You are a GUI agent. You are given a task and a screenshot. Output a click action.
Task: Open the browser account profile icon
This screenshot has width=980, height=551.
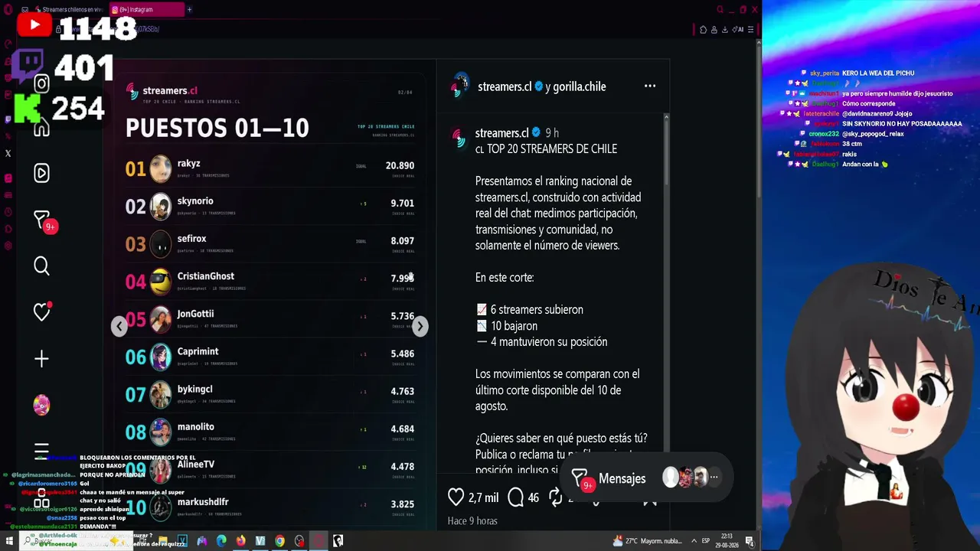coord(714,29)
